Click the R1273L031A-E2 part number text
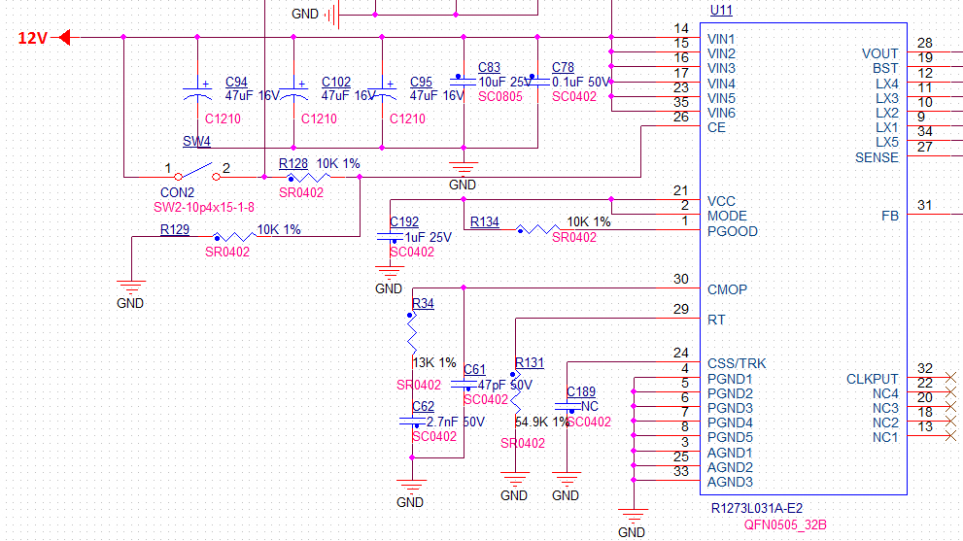Image resolution: width=963 pixels, height=541 pixels. click(x=757, y=508)
